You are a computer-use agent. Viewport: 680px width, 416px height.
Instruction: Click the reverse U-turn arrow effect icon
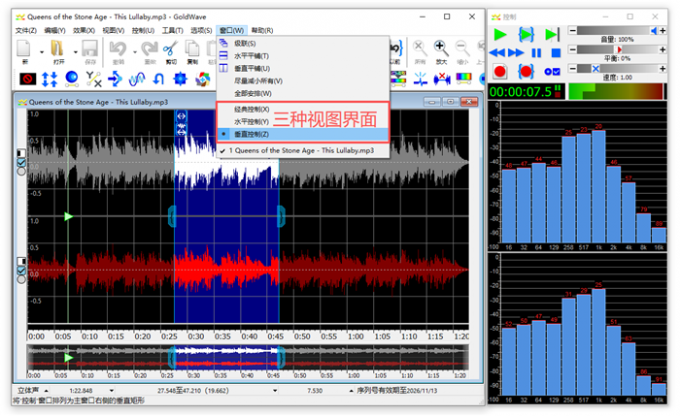coord(159,79)
